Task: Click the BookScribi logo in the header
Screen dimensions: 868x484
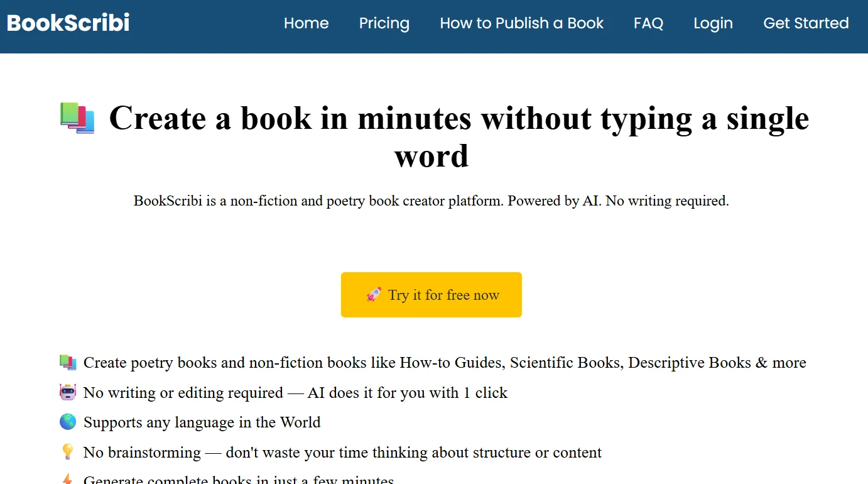Action: tap(67, 23)
